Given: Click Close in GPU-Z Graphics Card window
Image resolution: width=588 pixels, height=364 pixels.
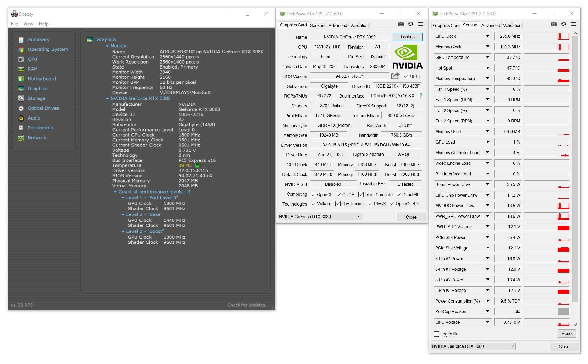Looking at the screenshot, I should pos(411,217).
